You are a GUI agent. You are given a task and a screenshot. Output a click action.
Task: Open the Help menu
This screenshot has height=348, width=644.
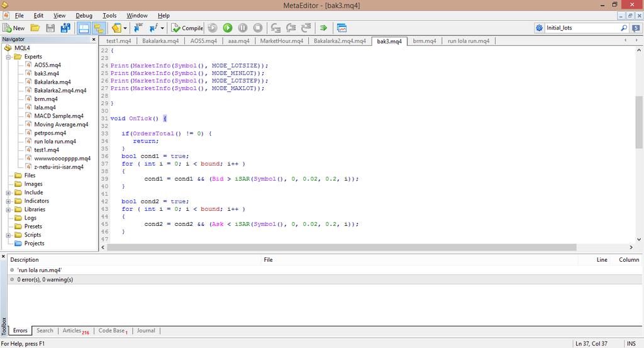coord(164,16)
